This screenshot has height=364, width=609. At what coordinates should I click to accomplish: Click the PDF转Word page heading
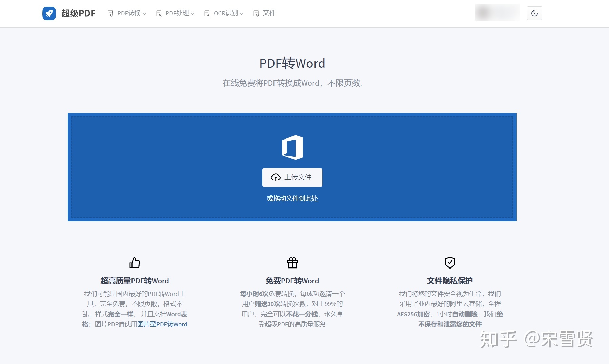point(292,63)
